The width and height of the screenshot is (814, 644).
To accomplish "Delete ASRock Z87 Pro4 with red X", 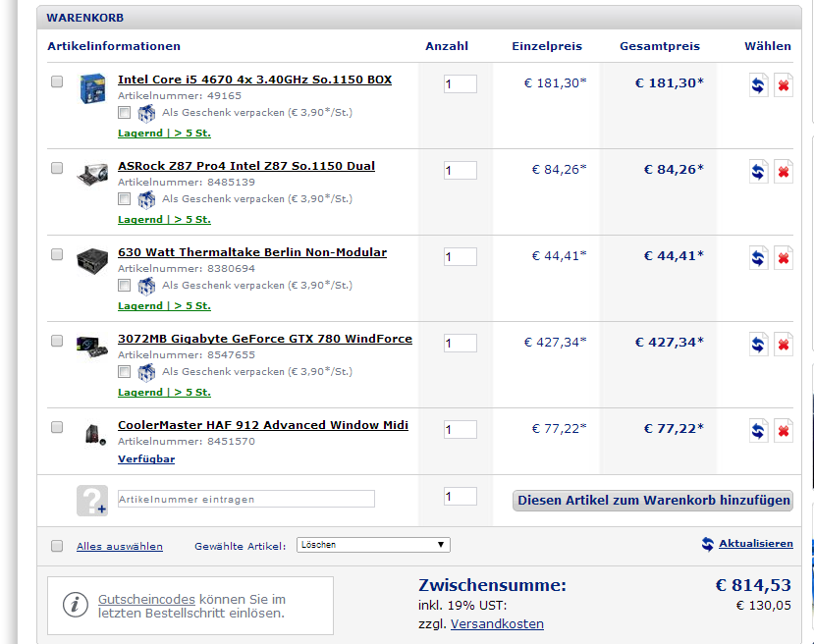I will [784, 171].
